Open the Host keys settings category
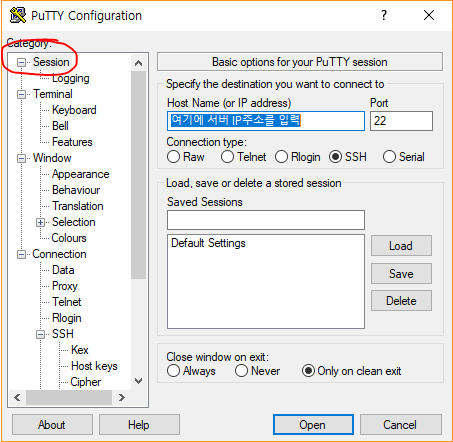The height and width of the screenshot is (442, 453). [94, 366]
